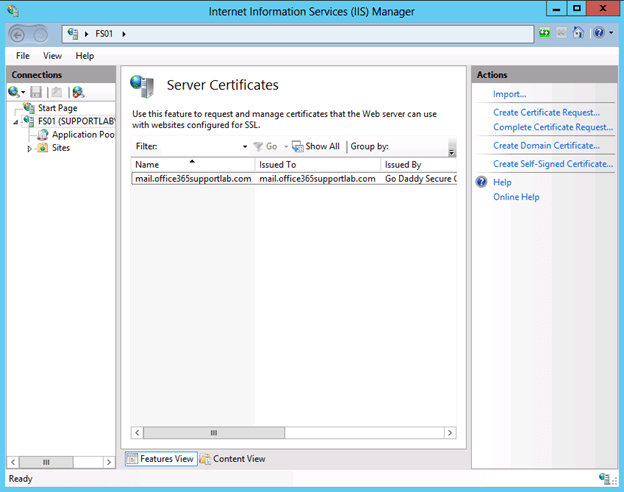Viewport: 624px width, 492px height.
Task: Click the Back navigation arrow button
Action: pyautogui.click(x=18, y=35)
